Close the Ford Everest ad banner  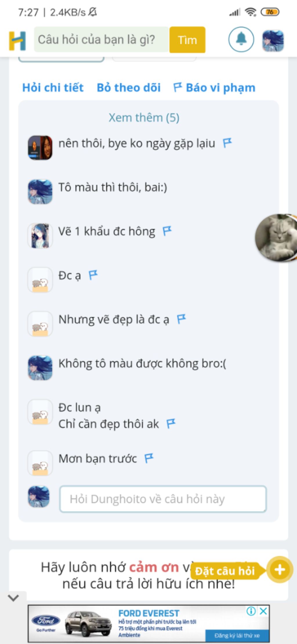click(x=263, y=611)
